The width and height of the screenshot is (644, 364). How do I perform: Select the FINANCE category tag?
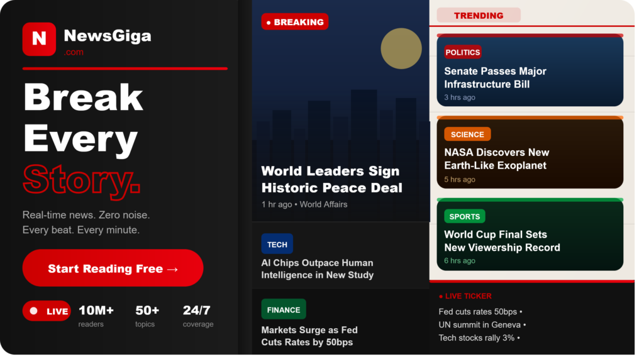coord(284,309)
